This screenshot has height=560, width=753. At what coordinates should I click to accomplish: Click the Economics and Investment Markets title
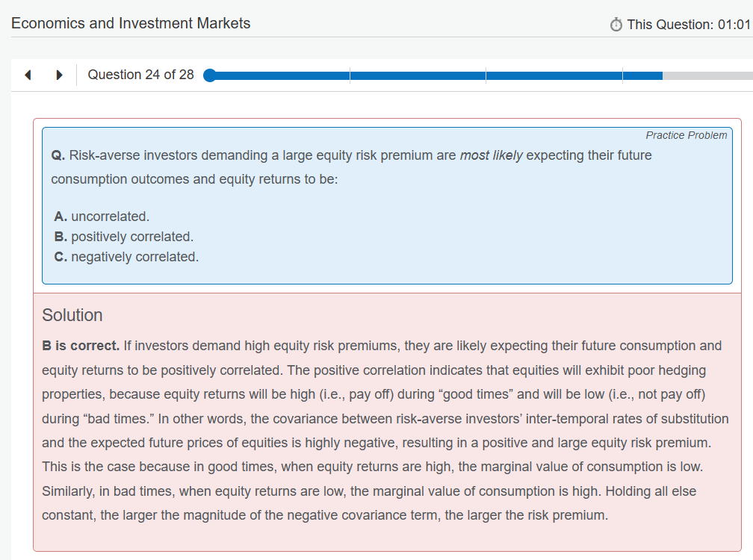[131, 23]
